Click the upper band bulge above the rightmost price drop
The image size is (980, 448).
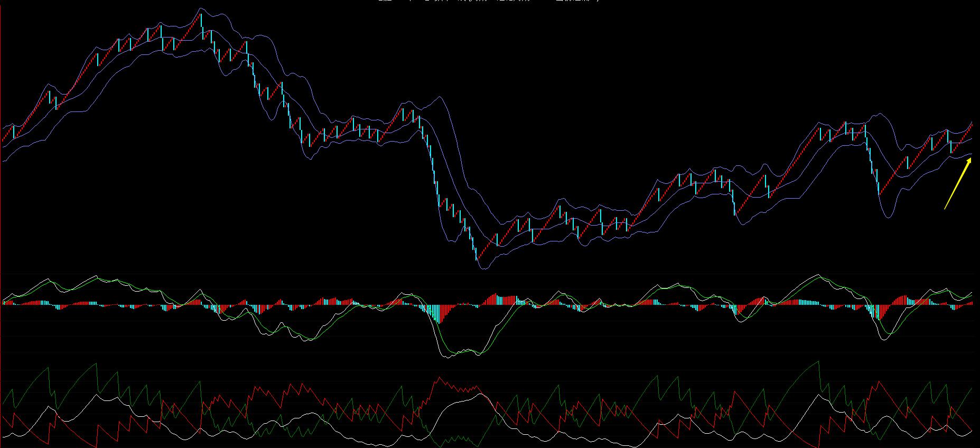(879, 114)
